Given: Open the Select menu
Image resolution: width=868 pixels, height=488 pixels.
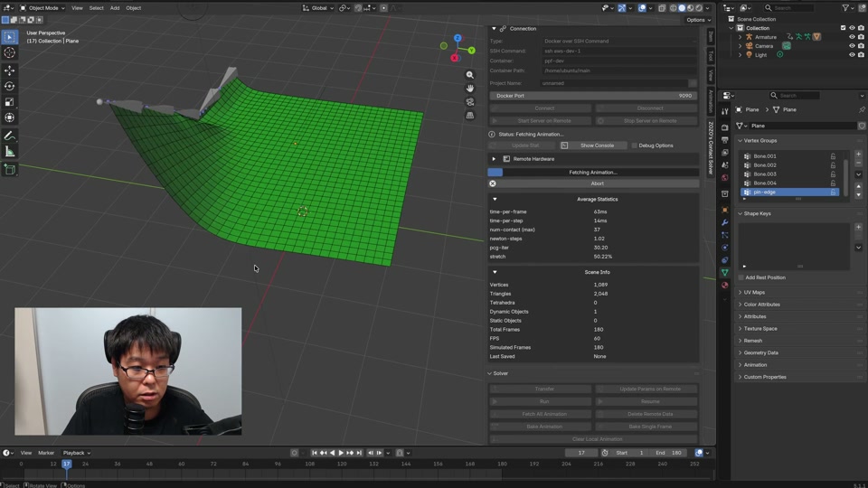Looking at the screenshot, I should [97, 8].
